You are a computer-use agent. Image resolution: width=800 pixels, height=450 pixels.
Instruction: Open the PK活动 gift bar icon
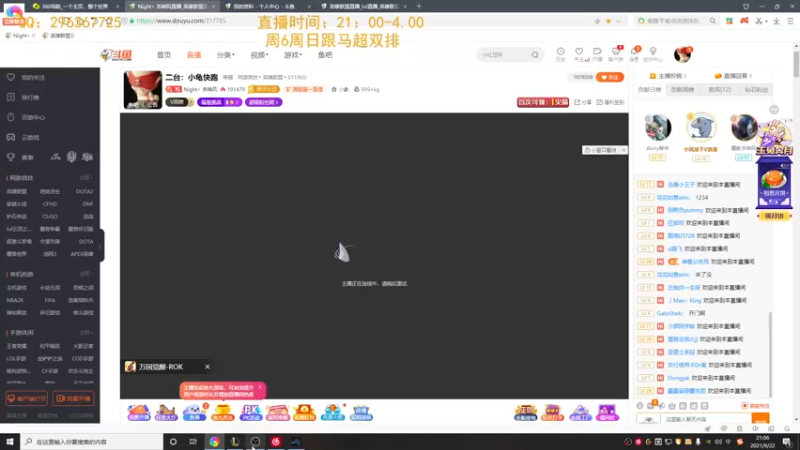(x=251, y=412)
